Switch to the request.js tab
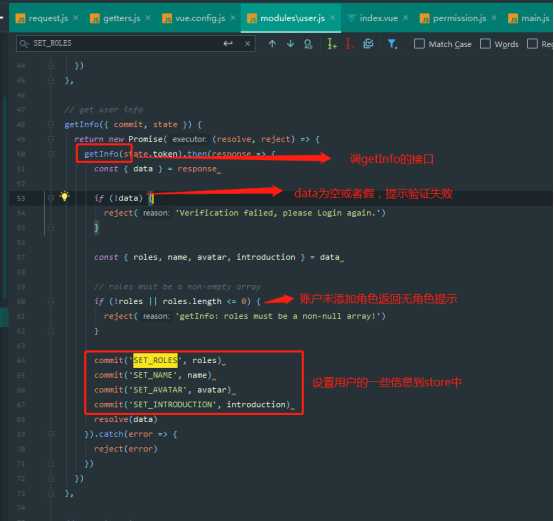The image size is (554, 521). (48, 18)
